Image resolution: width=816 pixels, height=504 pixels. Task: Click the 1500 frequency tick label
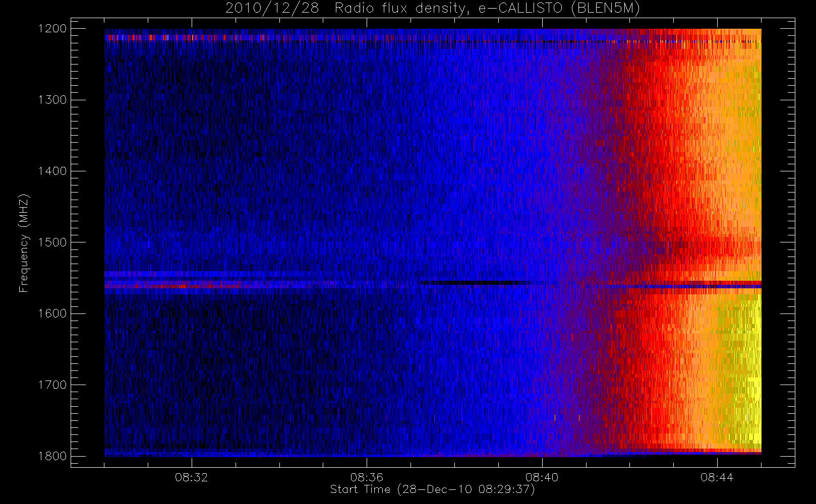(52, 242)
